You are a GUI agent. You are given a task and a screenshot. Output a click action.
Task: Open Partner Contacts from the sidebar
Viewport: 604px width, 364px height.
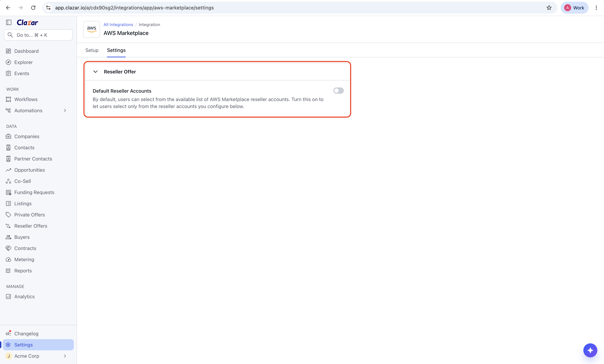(x=33, y=159)
